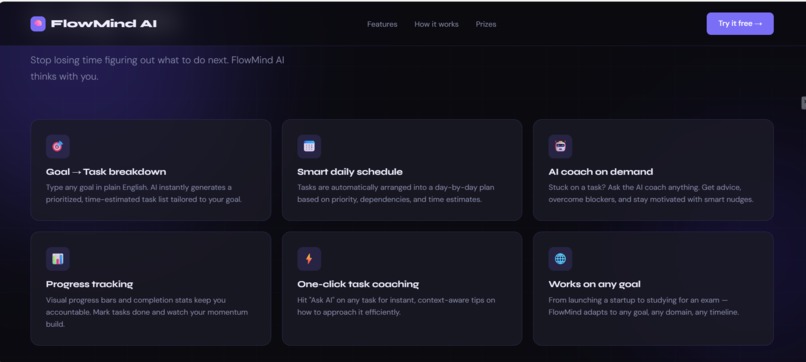Viewport: 806px width, 362px height.
Task: Click the Try it free button
Action: tap(740, 24)
